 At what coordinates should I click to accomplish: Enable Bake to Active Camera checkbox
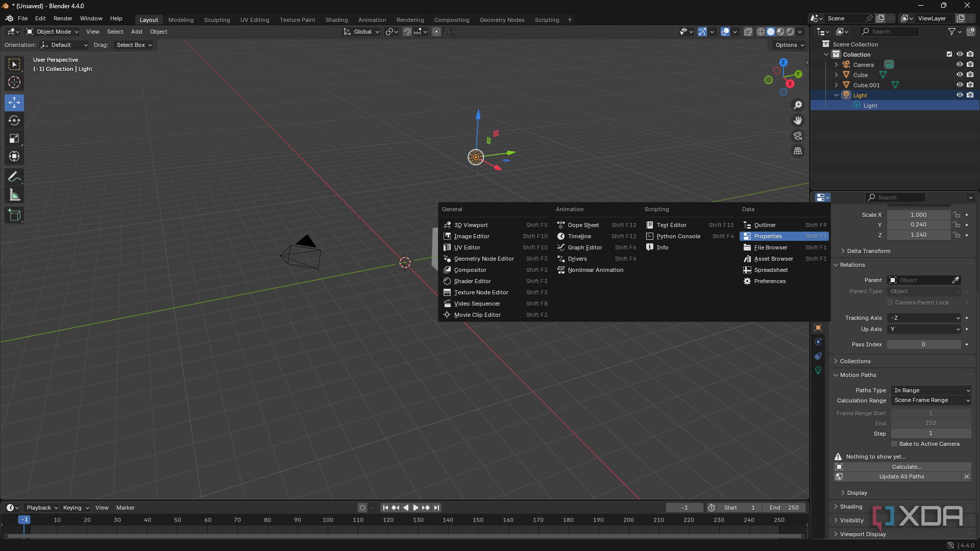(x=894, y=444)
